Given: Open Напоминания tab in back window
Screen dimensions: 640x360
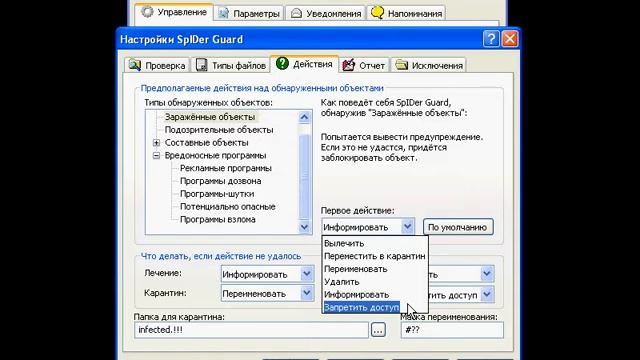Looking at the screenshot, I should point(406,13).
